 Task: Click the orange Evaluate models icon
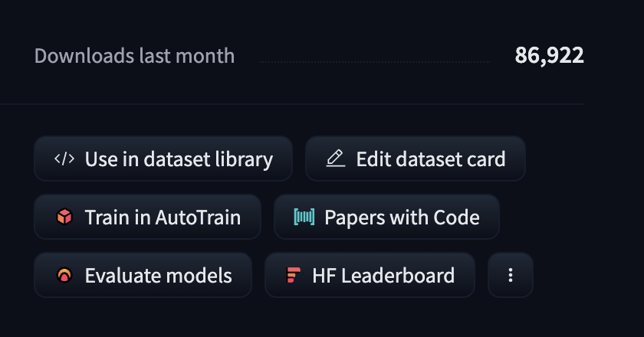pos(64,275)
